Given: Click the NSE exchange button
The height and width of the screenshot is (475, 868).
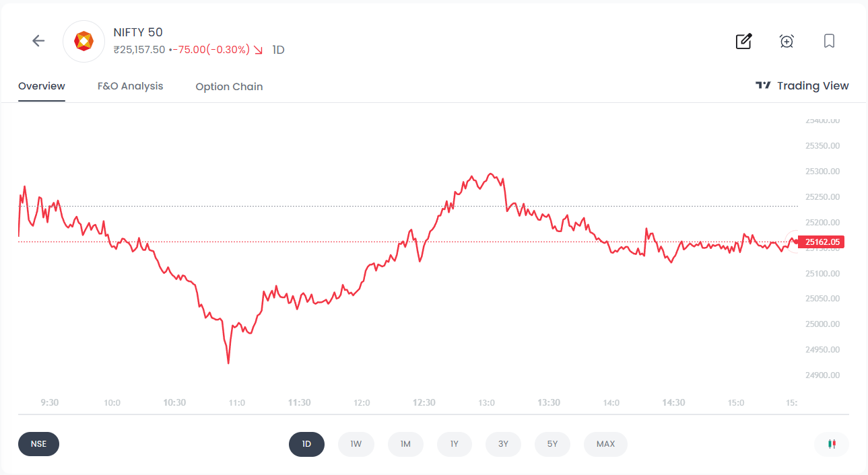Looking at the screenshot, I should tap(38, 444).
